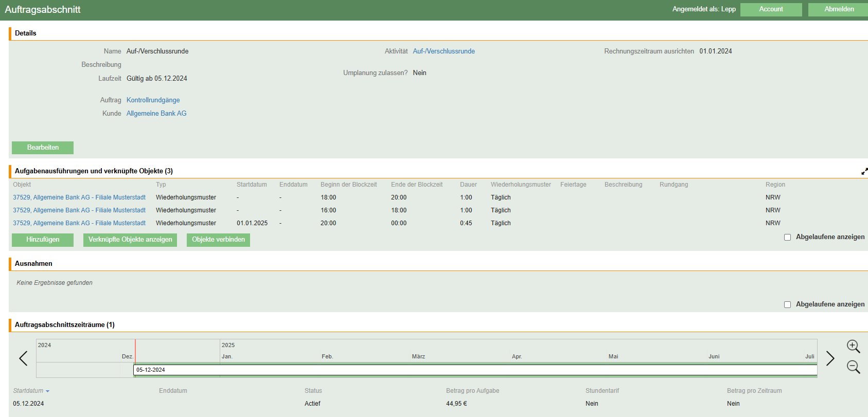Enable Abgelaufene anzeigen in Ausnahmen section
This screenshot has width=868, height=417.
pos(787,304)
